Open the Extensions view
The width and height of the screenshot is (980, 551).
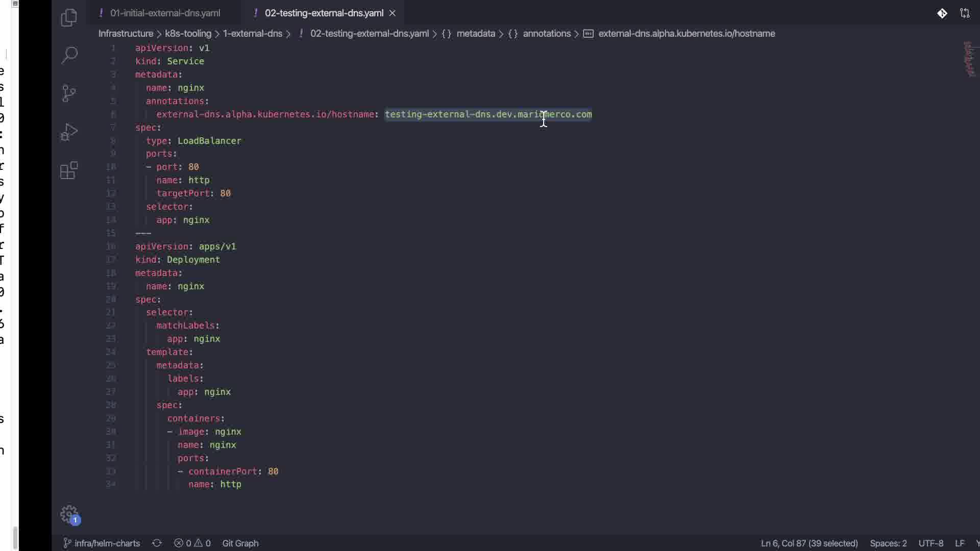(x=69, y=170)
